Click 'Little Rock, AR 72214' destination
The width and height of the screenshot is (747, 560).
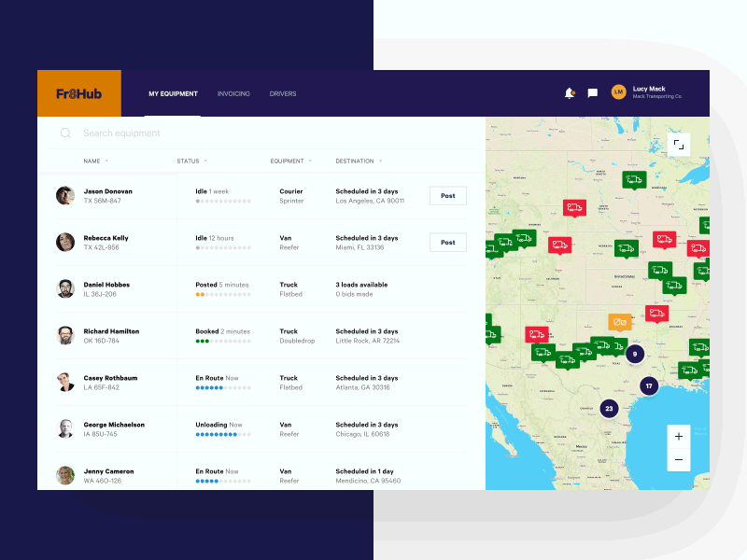pyautogui.click(x=367, y=341)
